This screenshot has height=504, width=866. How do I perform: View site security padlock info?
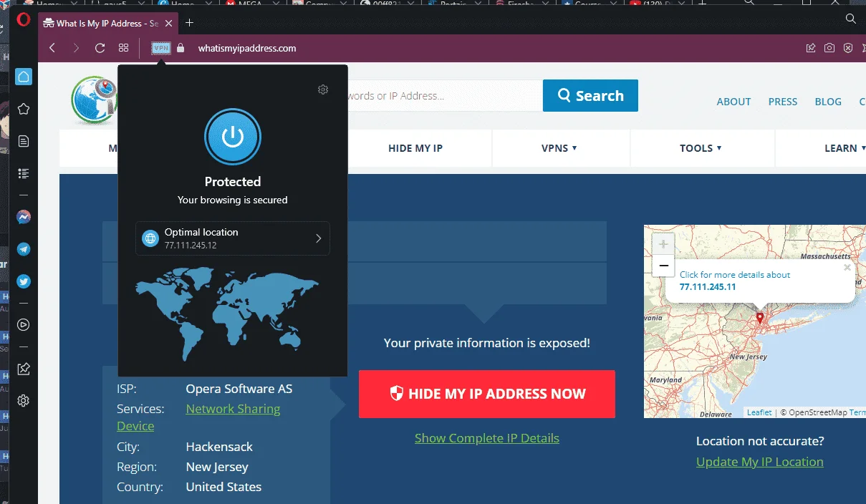pyautogui.click(x=181, y=48)
